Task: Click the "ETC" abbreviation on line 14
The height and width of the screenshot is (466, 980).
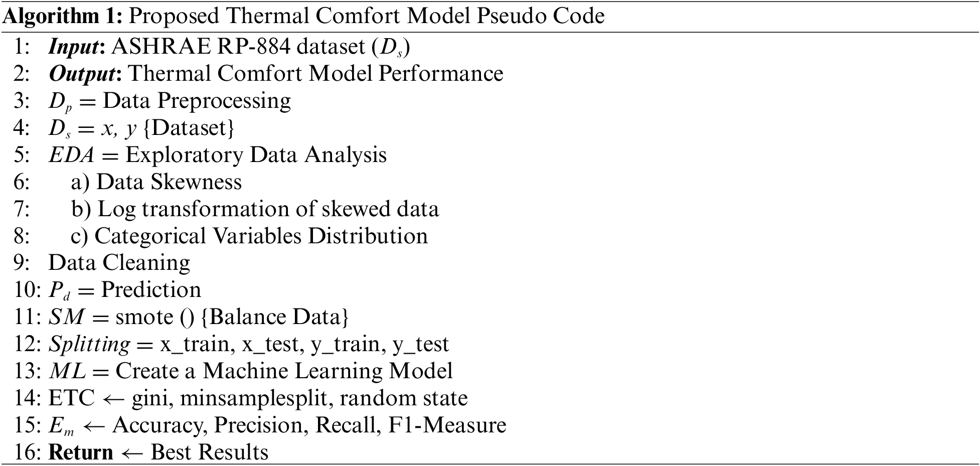Action: 71,398
